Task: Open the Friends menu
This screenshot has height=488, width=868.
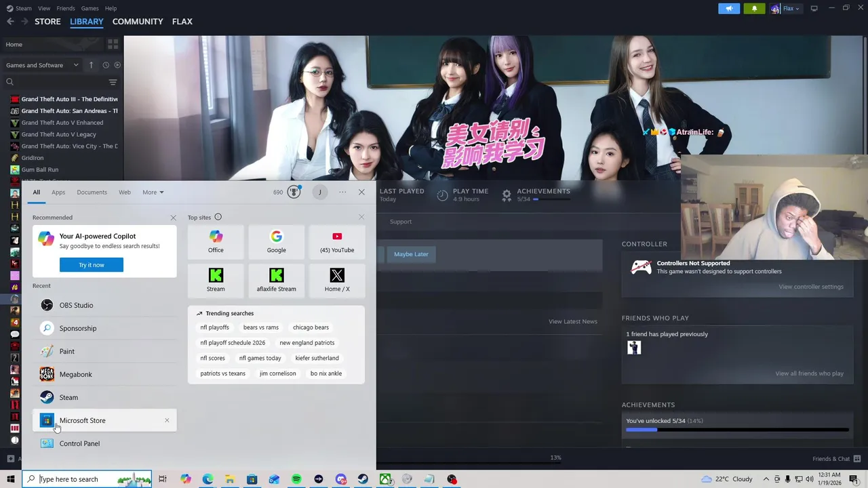Action: (66, 8)
